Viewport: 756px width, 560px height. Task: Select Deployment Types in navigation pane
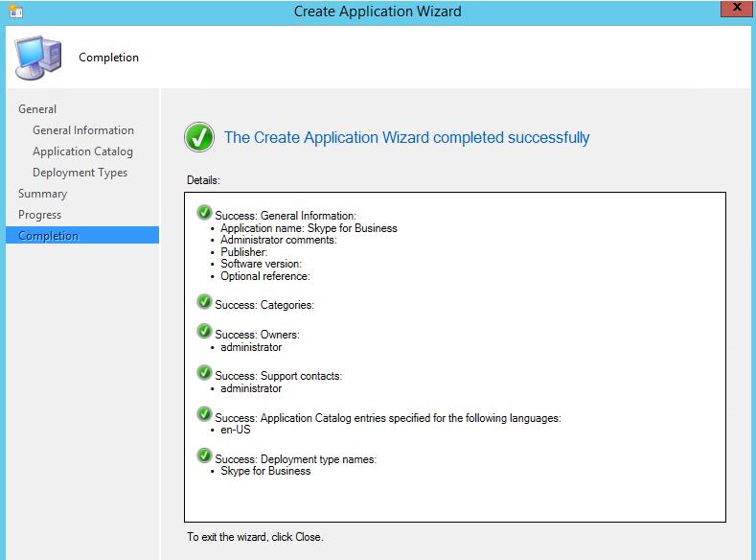pyautogui.click(x=80, y=173)
